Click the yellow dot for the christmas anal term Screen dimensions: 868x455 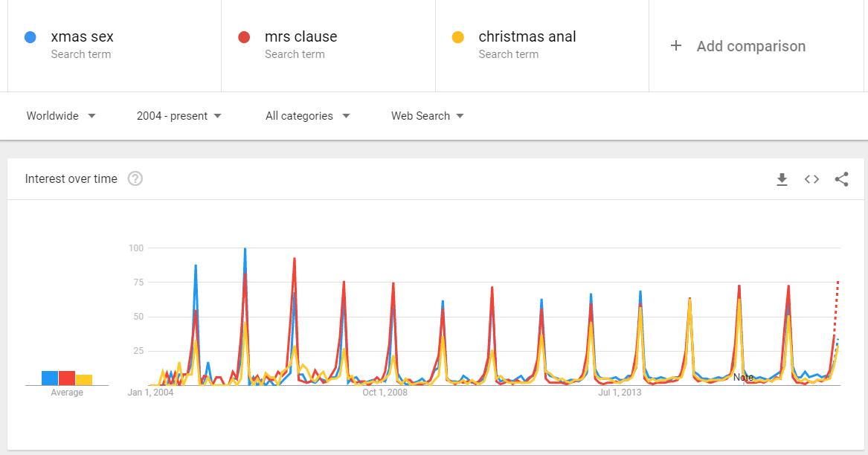tap(458, 36)
